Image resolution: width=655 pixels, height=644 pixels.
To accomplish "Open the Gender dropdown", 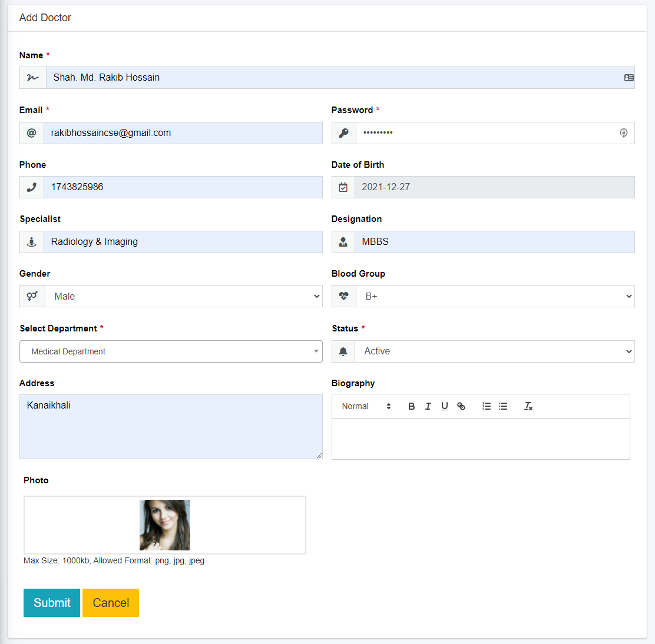I will (x=183, y=296).
